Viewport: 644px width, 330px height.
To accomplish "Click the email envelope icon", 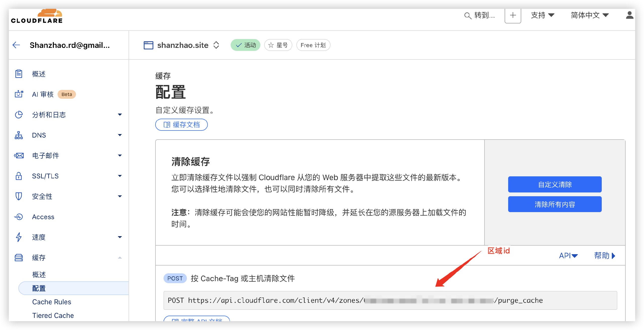I will click(x=19, y=155).
